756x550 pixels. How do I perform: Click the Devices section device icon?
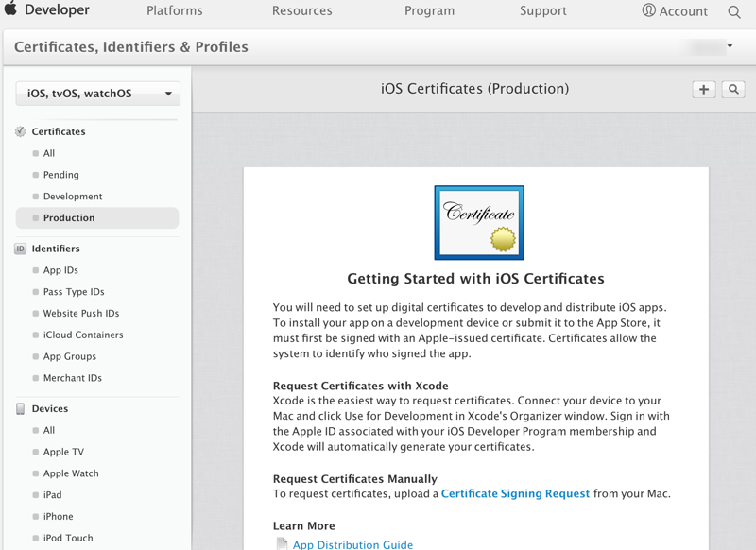point(21,409)
